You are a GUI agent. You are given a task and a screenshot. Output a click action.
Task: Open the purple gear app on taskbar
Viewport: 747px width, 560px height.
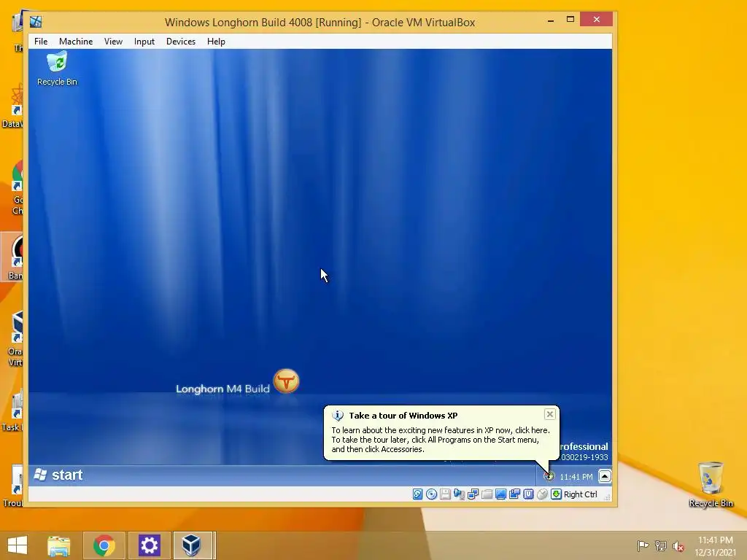tap(149, 545)
